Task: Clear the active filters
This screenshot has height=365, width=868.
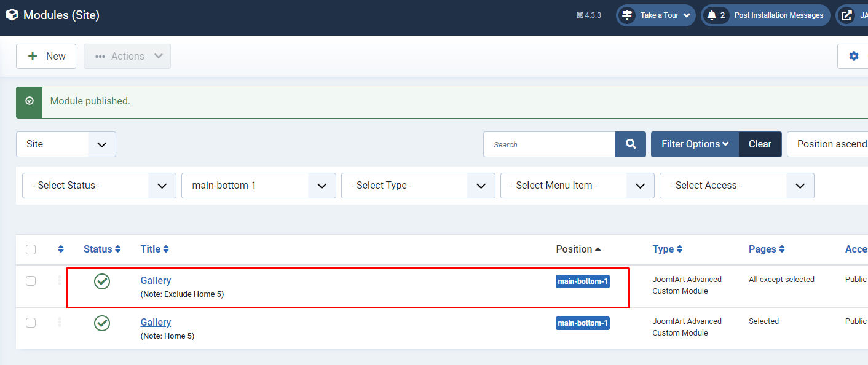Action: [x=760, y=144]
